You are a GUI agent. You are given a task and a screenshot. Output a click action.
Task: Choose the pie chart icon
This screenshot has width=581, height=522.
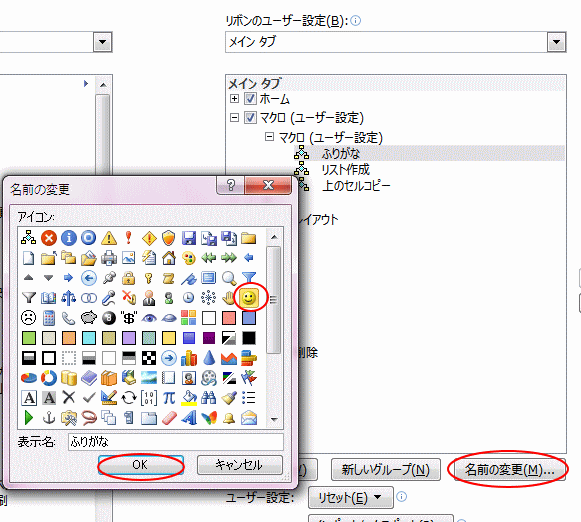click(29, 378)
